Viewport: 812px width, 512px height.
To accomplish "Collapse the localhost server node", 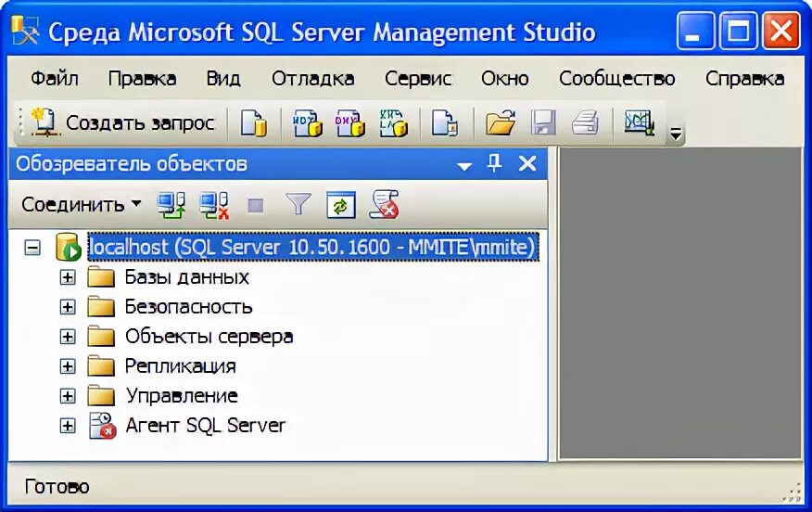I will point(32,248).
